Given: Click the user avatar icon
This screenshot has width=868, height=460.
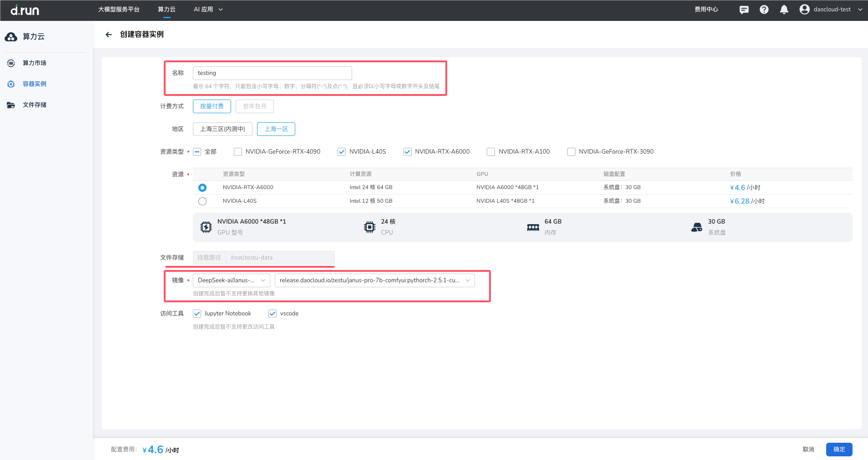Looking at the screenshot, I should pyautogui.click(x=804, y=9).
